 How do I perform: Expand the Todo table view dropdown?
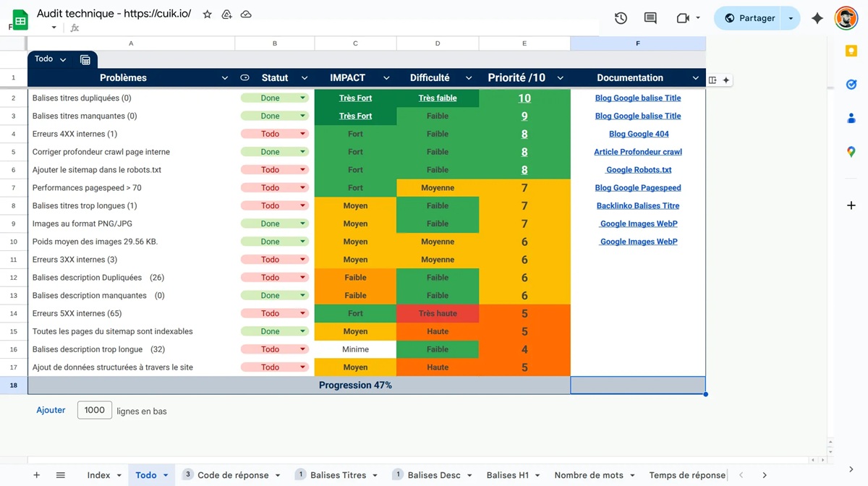click(x=63, y=59)
